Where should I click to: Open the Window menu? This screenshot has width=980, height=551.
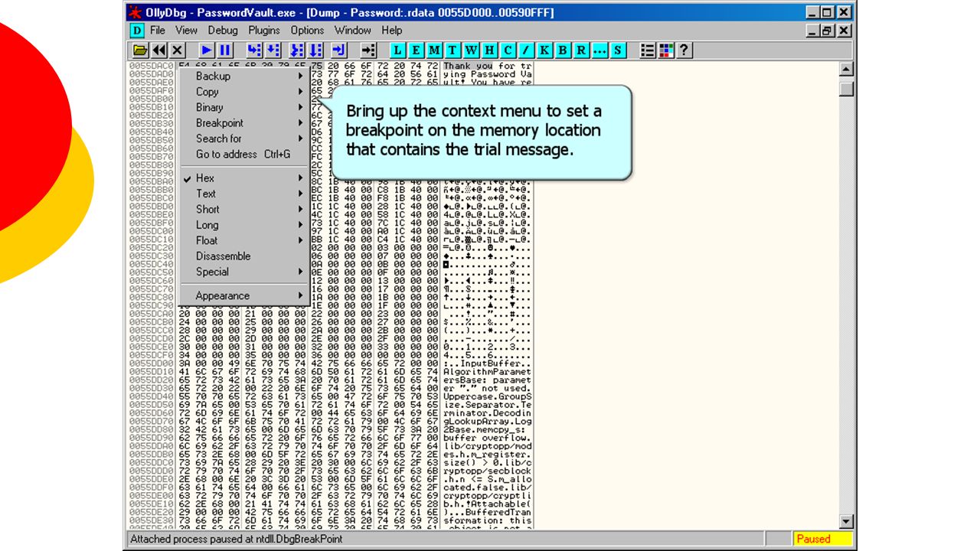pyautogui.click(x=353, y=31)
